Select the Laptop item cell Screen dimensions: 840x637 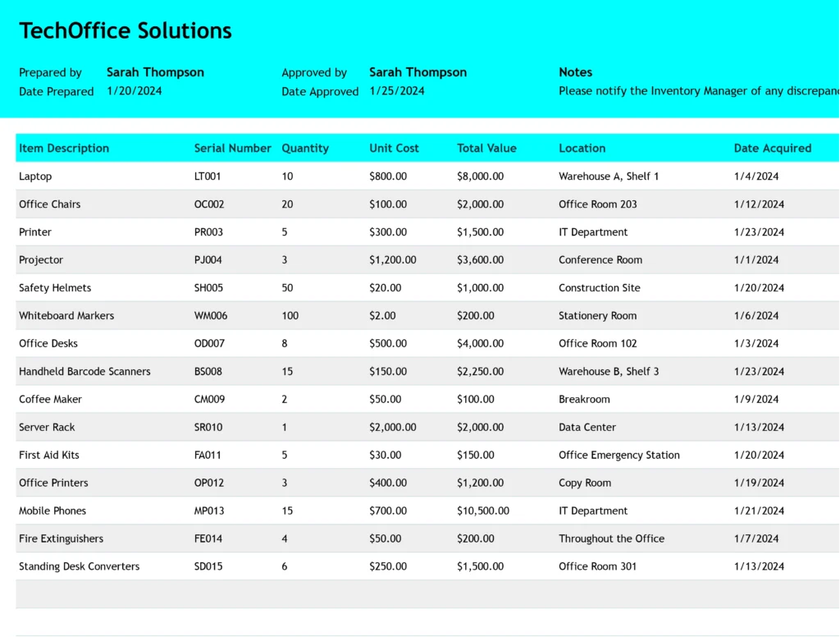[35, 176]
